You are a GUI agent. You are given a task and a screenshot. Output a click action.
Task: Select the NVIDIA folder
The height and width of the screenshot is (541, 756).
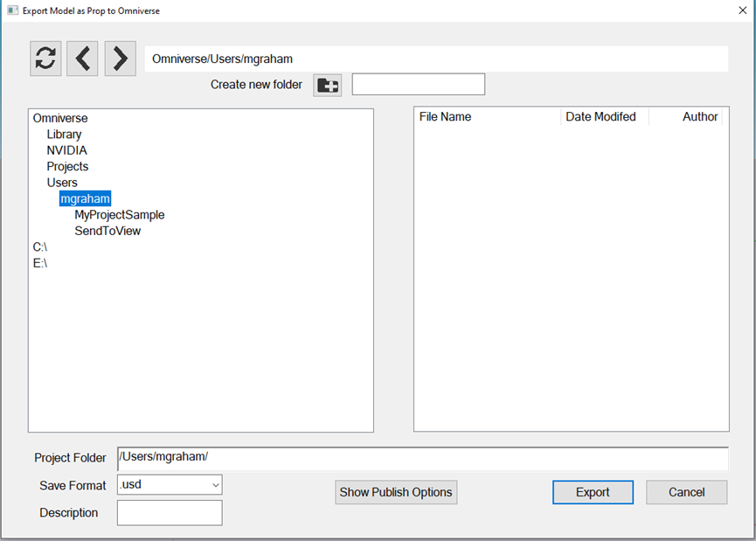[66, 150]
